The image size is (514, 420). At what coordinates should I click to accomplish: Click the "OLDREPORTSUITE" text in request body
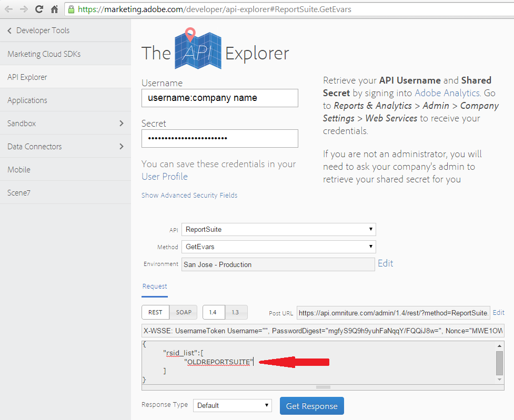click(x=219, y=362)
